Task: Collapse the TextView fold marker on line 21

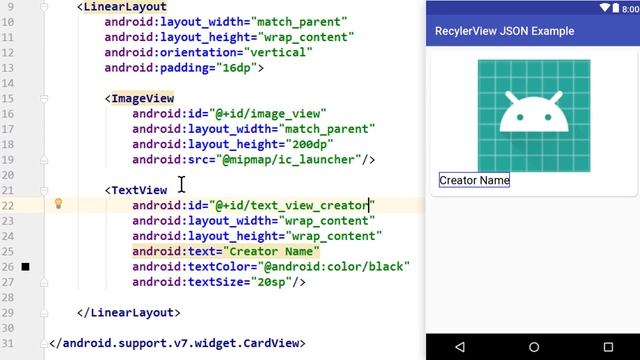Action: pyautogui.click(x=44, y=190)
